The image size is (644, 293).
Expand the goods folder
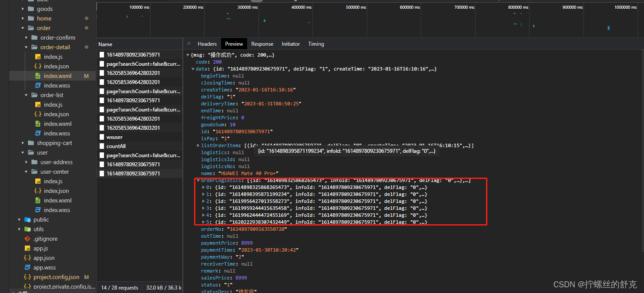coord(23,9)
